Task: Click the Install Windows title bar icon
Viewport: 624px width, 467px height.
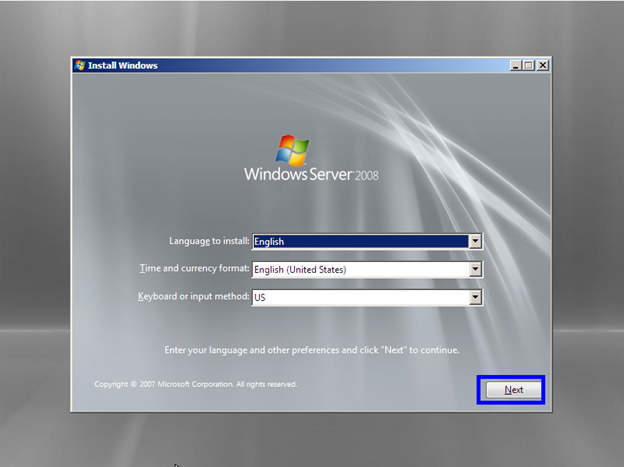Action: (x=80, y=65)
